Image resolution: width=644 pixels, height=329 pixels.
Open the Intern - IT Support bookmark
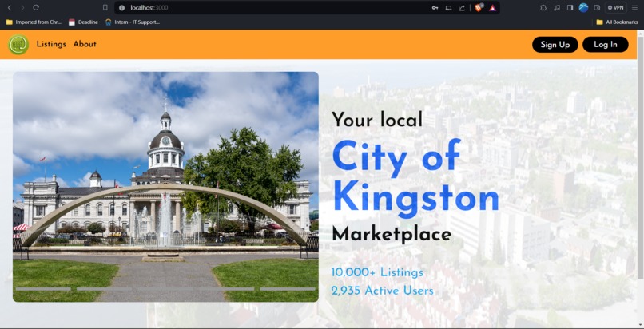coord(133,22)
